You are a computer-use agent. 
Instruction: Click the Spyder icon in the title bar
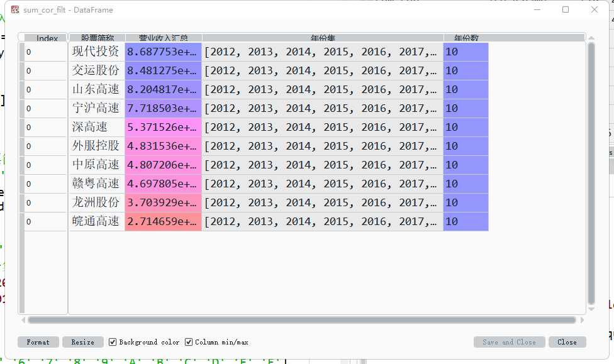click(15, 10)
